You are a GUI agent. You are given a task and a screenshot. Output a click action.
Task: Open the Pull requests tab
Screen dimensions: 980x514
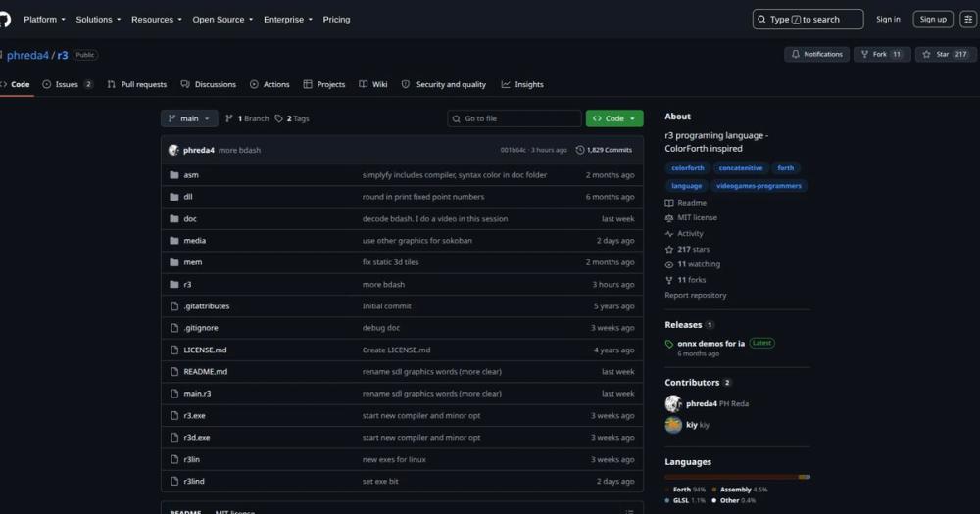pos(137,84)
